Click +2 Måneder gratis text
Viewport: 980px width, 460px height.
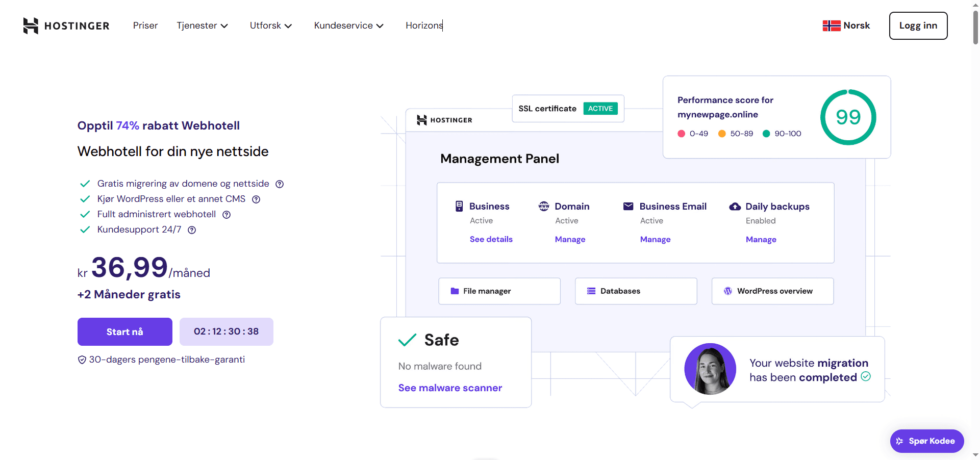pos(129,294)
